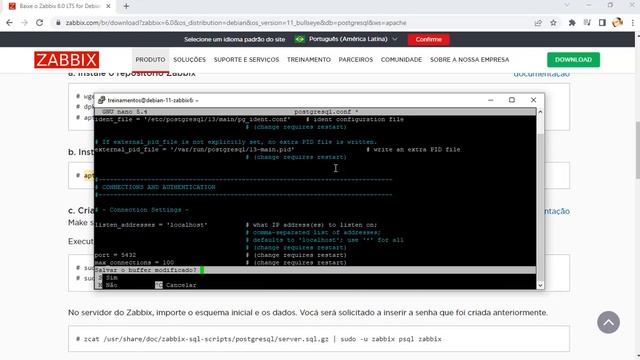The height and width of the screenshot is (360, 640).
Task: Open the Chrome profile avatar
Action: pos(617,23)
